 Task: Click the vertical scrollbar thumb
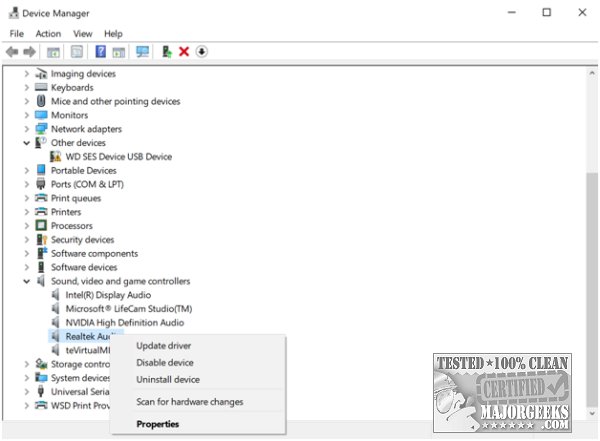coord(592,290)
